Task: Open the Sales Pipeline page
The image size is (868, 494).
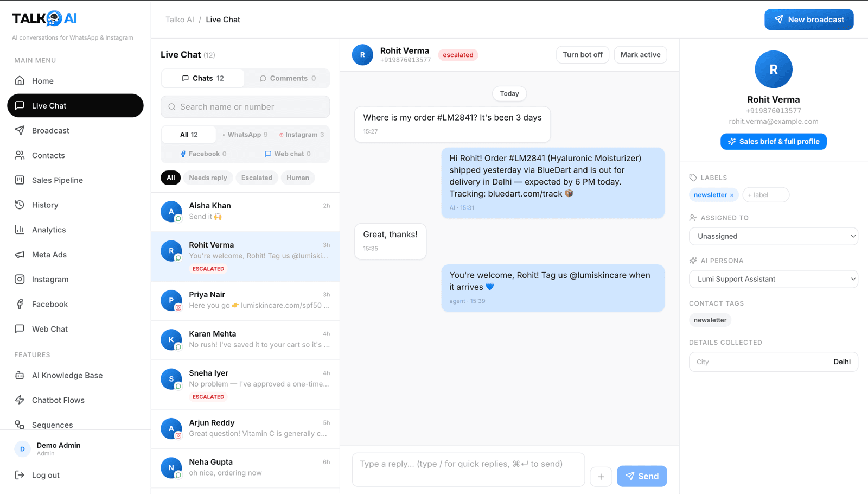Action: coord(75,180)
